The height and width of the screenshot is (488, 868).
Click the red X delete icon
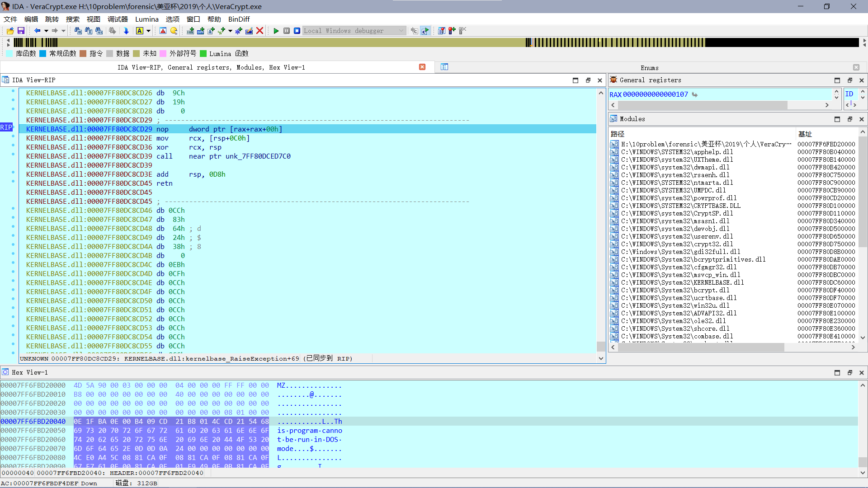coord(259,31)
